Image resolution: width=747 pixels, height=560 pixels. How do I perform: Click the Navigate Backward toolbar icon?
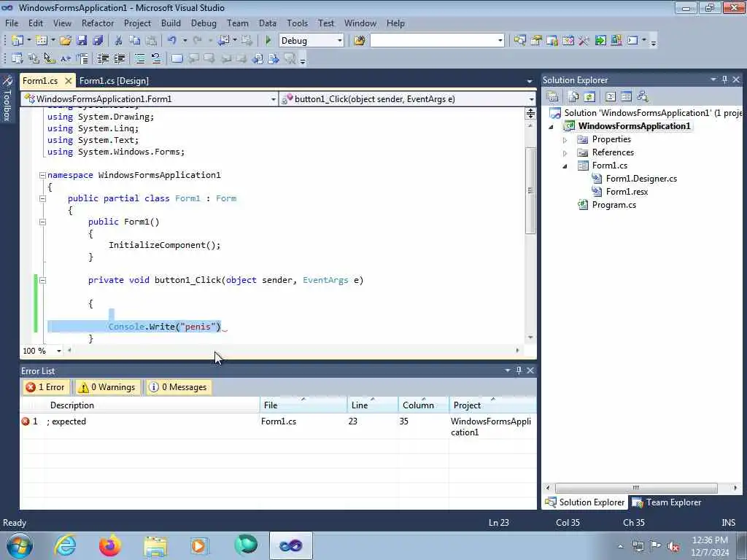pyautogui.click(x=223, y=41)
